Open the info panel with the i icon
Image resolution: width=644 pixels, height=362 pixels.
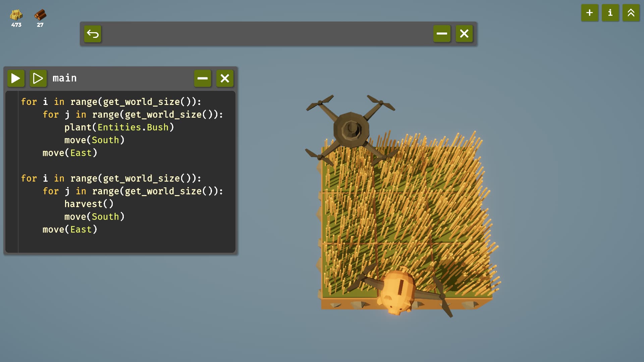point(610,13)
